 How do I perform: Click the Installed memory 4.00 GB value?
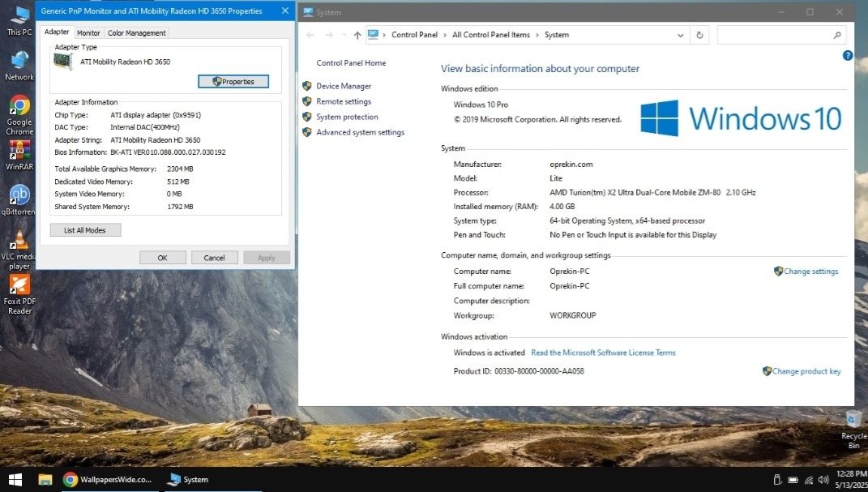tap(562, 207)
